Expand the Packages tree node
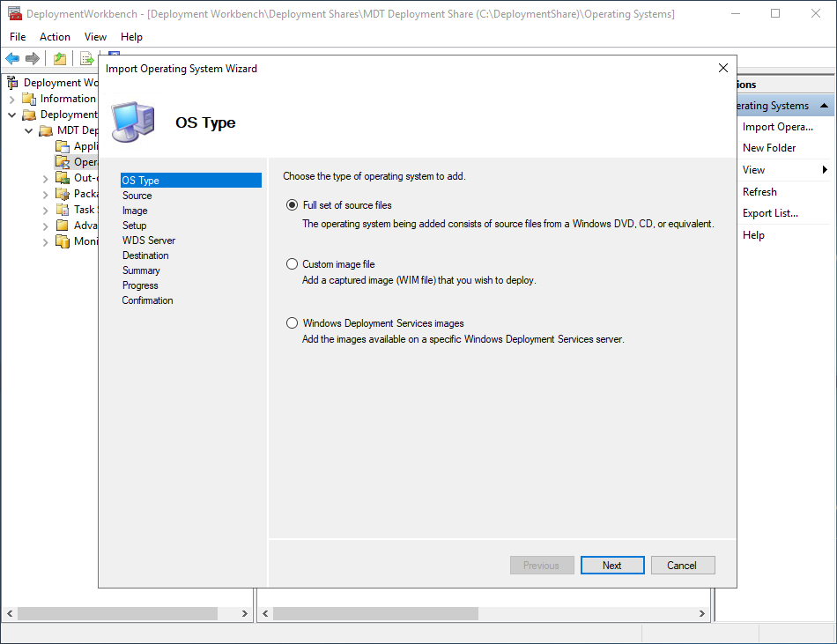Image resolution: width=837 pixels, height=644 pixels. click(45, 195)
